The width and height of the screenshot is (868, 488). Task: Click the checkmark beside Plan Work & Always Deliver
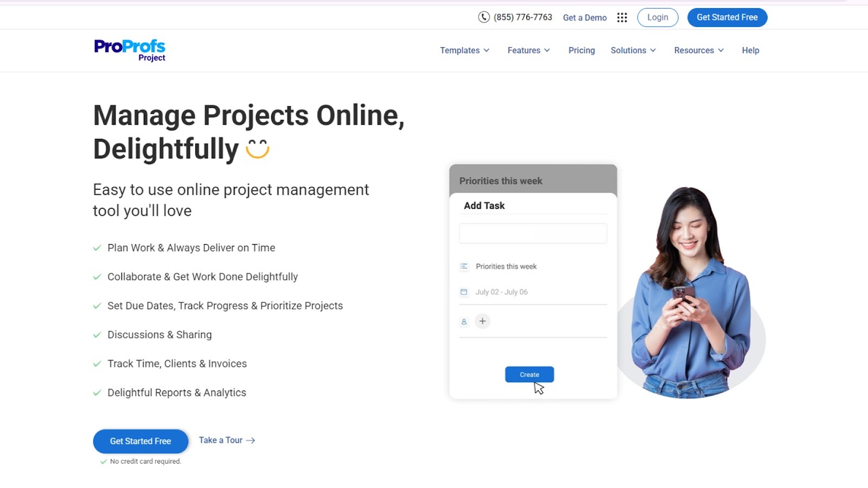97,247
